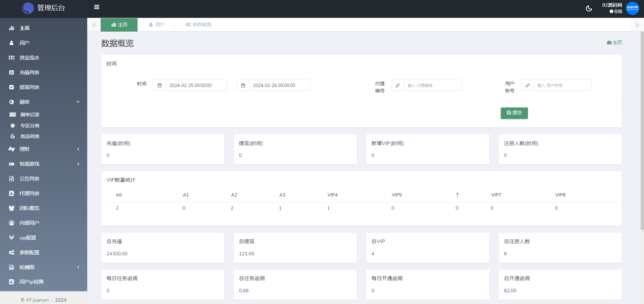Click the VIP数量统计 heading
This screenshot has width=644, height=304.
click(x=121, y=180)
